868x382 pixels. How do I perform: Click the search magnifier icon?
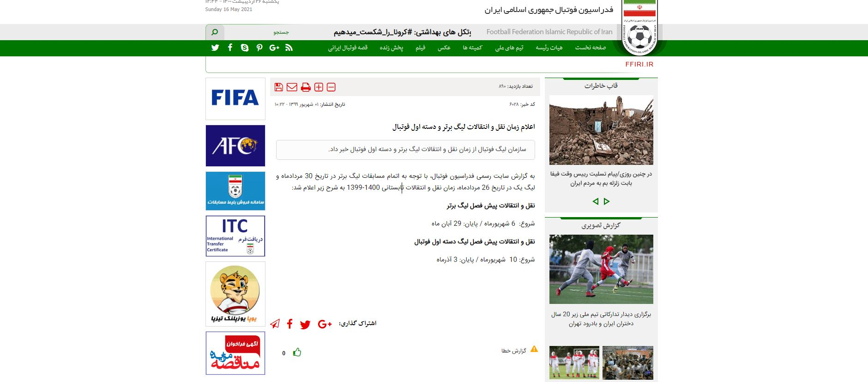(215, 32)
